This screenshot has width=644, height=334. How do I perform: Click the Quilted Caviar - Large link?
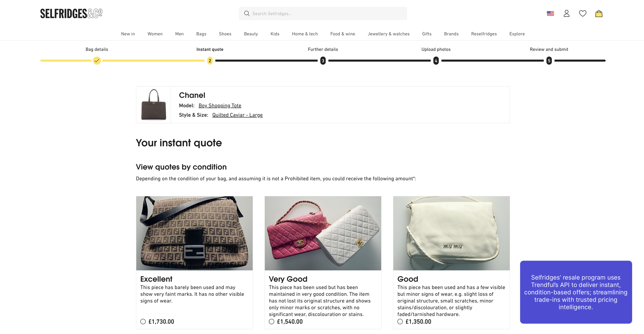[237, 115]
